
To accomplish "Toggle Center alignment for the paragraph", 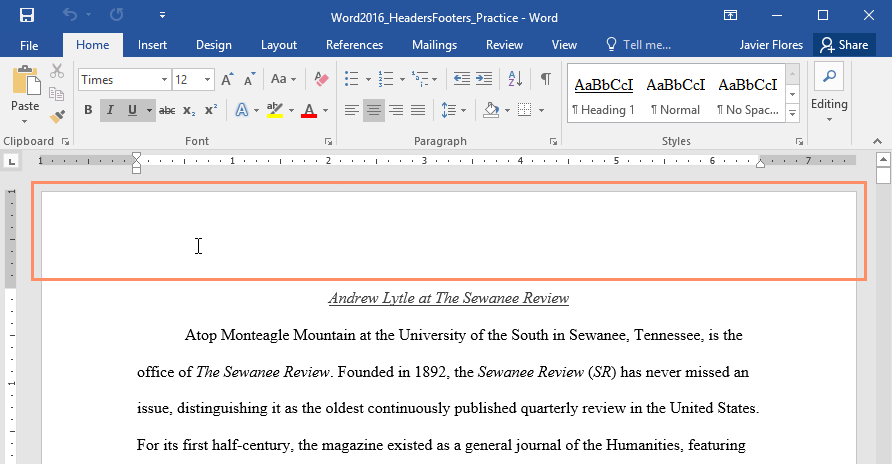I will click(373, 110).
